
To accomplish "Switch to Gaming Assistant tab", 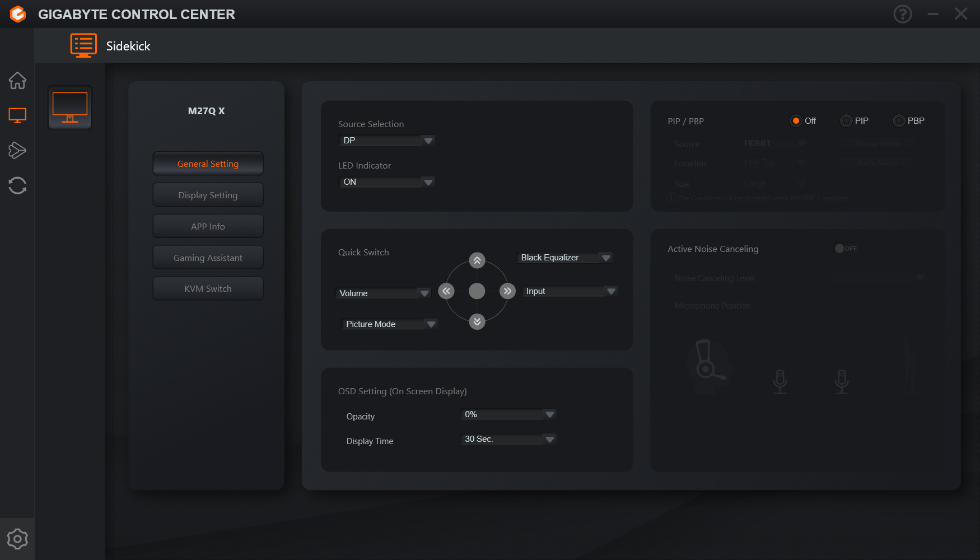I will (x=208, y=258).
